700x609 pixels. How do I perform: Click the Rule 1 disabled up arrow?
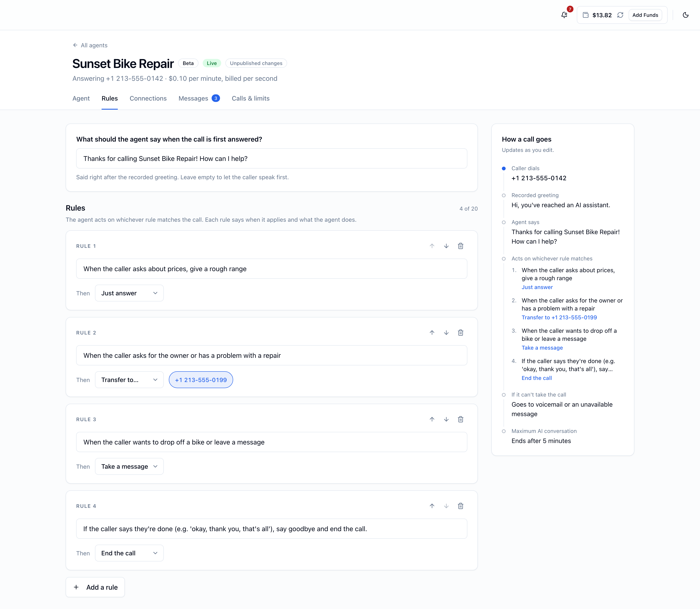click(x=432, y=246)
